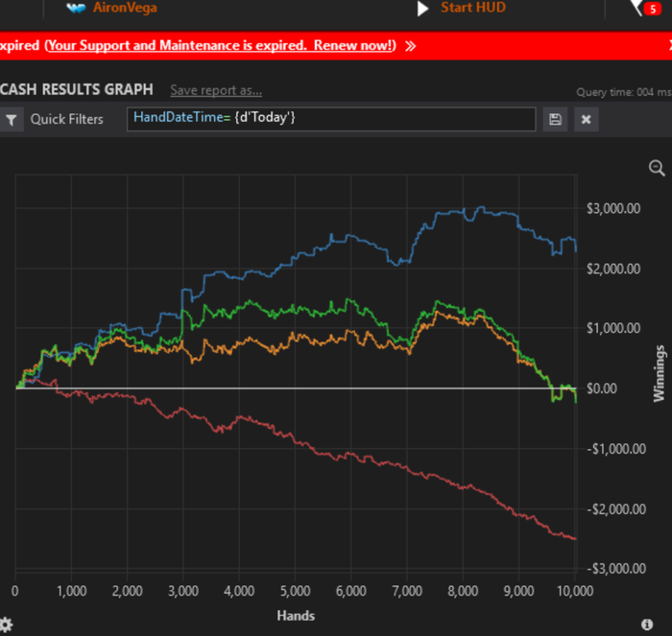Click the butterfly icon beside AironVega
The image size is (672, 636).
coord(76,8)
